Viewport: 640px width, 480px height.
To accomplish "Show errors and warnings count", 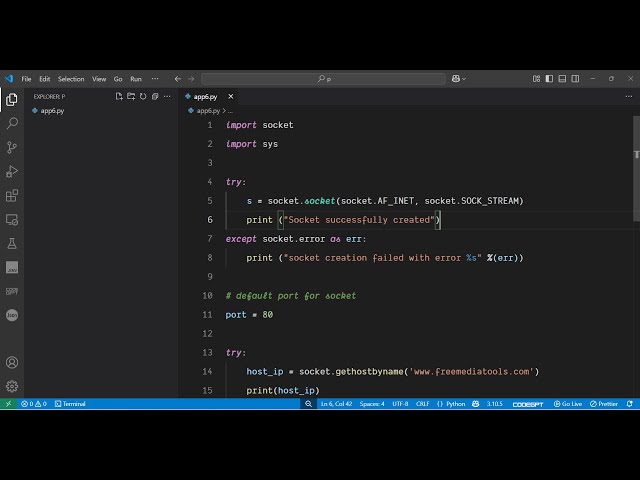I will click(34, 404).
